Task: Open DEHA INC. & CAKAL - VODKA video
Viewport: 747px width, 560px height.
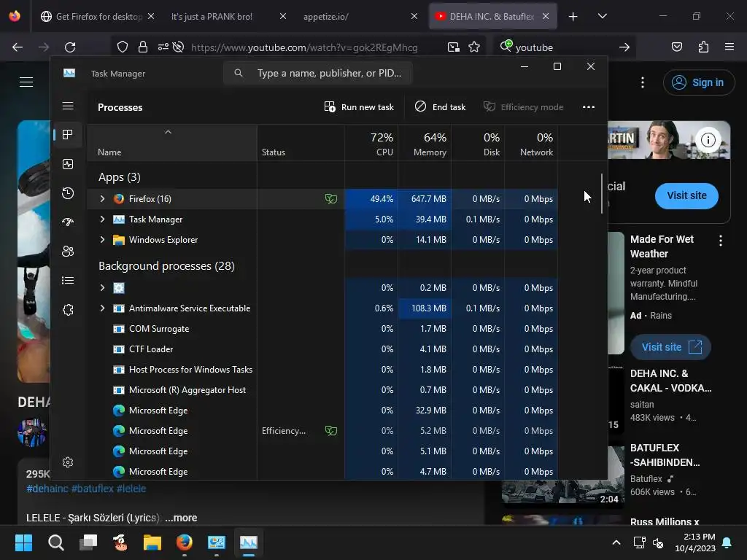Action: coord(670,381)
